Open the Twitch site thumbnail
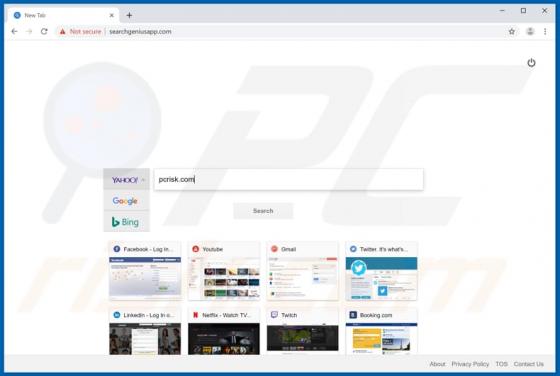Image resolution: width=560 pixels, height=376 pixels. coord(303,338)
